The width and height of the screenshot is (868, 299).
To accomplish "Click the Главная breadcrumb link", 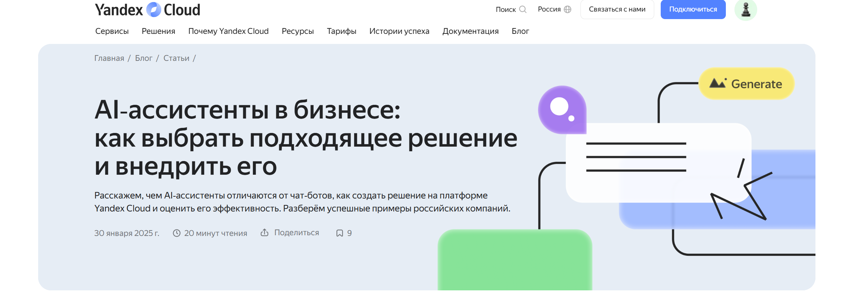I will coord(109,58).
